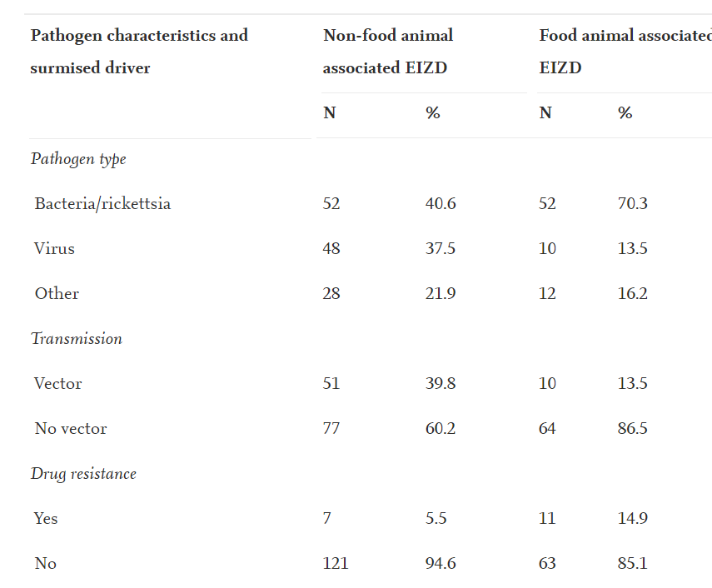Click the 'Transmission' section label
712x588 pixels.
pos(77,338)
